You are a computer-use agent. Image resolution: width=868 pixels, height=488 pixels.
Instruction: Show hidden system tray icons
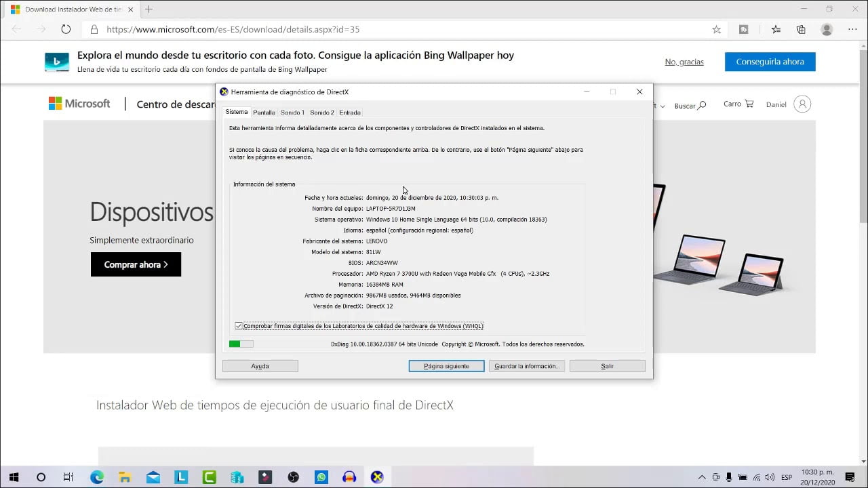[702, 477]
